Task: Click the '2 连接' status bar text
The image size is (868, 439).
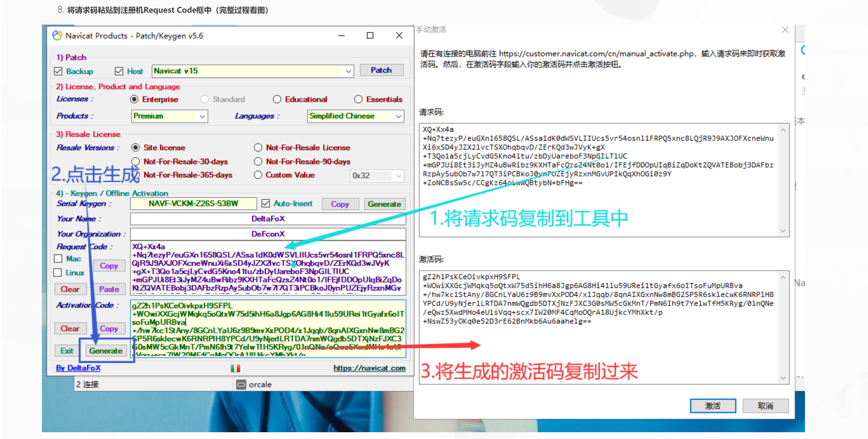Action: 88,384
